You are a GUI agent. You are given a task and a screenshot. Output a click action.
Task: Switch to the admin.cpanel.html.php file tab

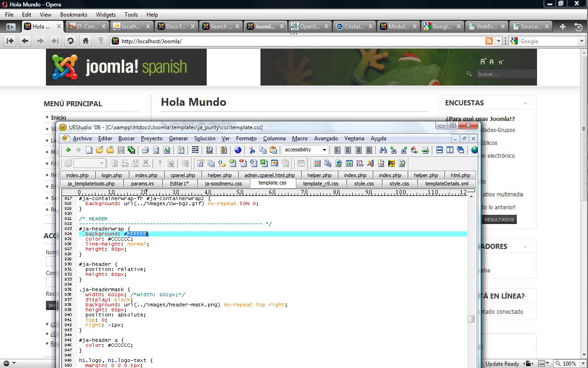270,175
